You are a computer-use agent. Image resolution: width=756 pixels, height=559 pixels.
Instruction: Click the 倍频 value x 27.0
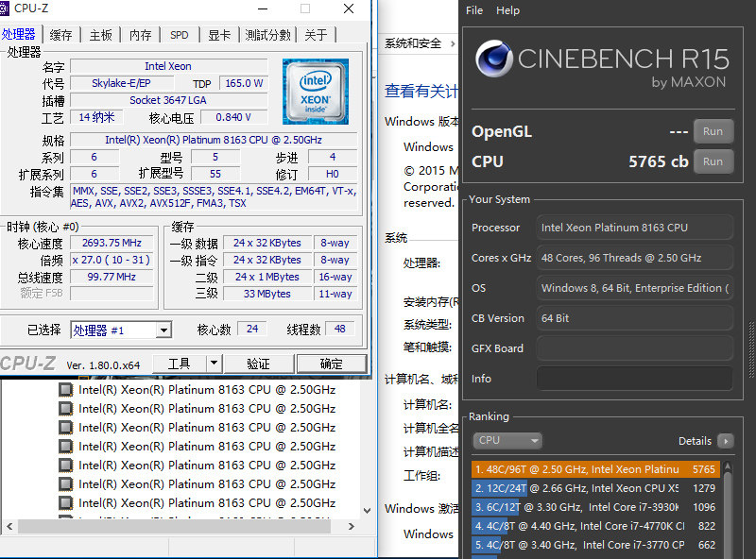[112, 260]
